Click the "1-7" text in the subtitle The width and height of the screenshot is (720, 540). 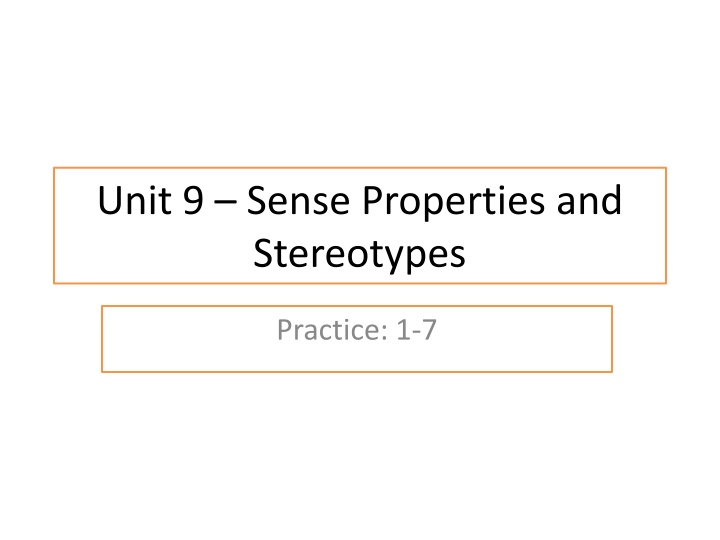pos(416,330)
